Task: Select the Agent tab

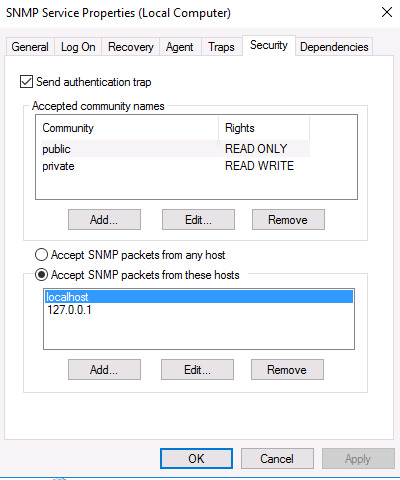Action: (180, 47)
